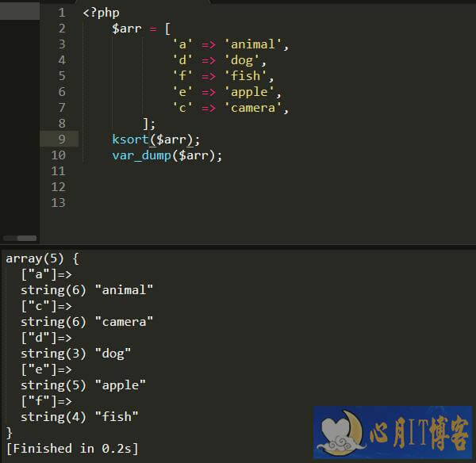
Task: Click the array(5) { output line
Action: pyautogui.click(x=43, y=258)
